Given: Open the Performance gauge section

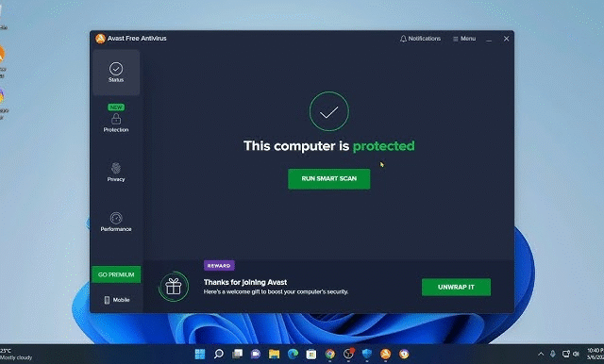Looking at the screenshot, I should pos(116,222).
